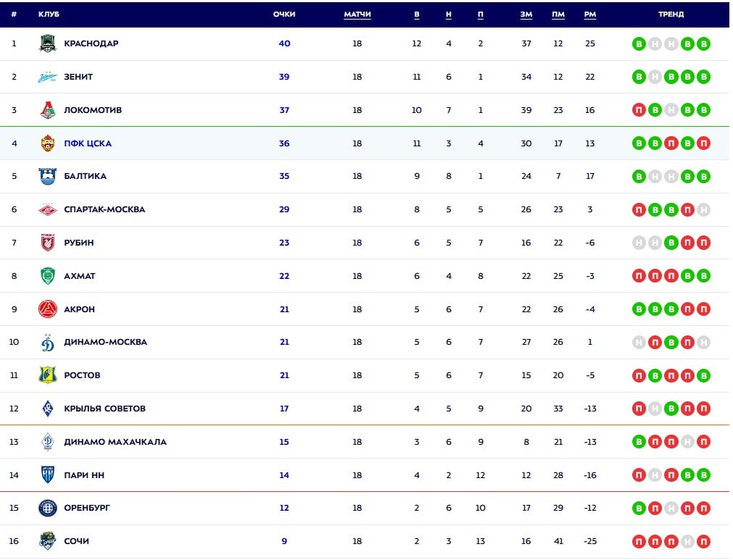Screen dimensions: 733x560
Task: Open the Lokomotiv crest icon
Action: tap(47, 110)
